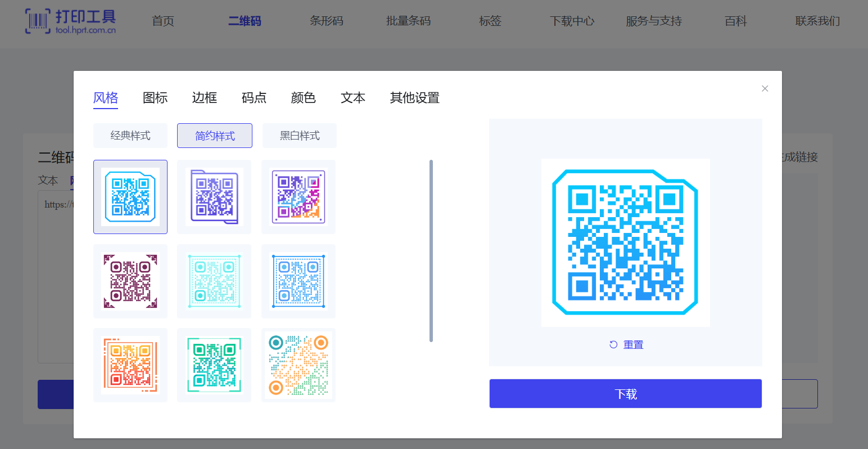Select the 简约样式 style category

(x=215, y=136)
